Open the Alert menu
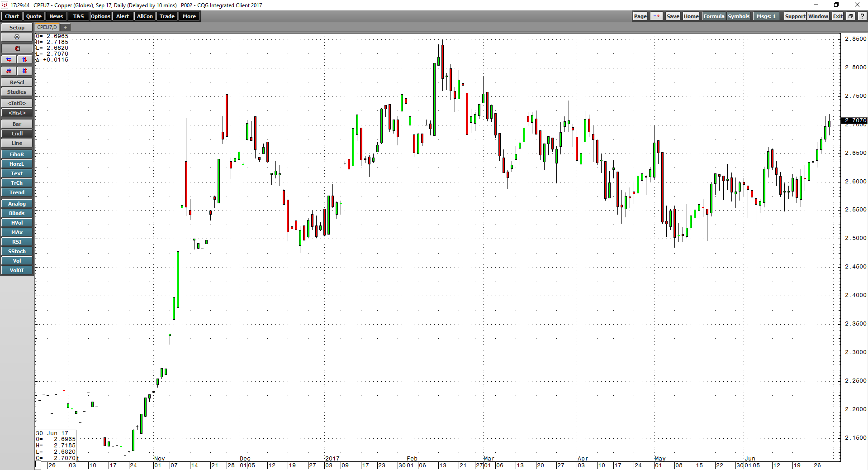 [x=123, y=16]
